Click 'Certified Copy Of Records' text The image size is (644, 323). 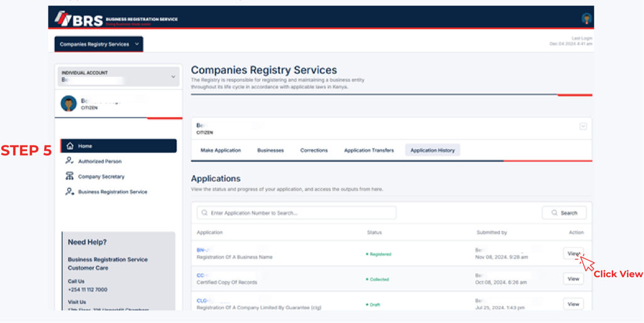[x=226, y=283]
